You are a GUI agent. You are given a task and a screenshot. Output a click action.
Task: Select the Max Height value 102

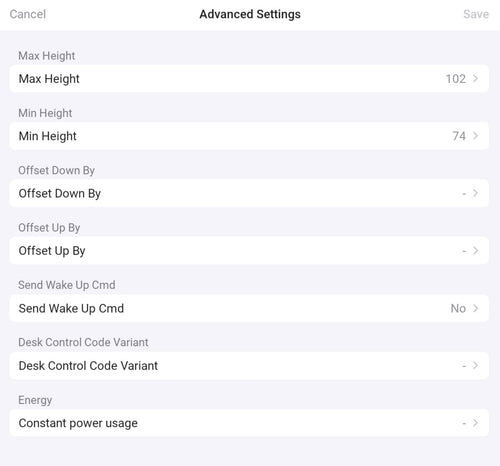click(x=456, y=79)
